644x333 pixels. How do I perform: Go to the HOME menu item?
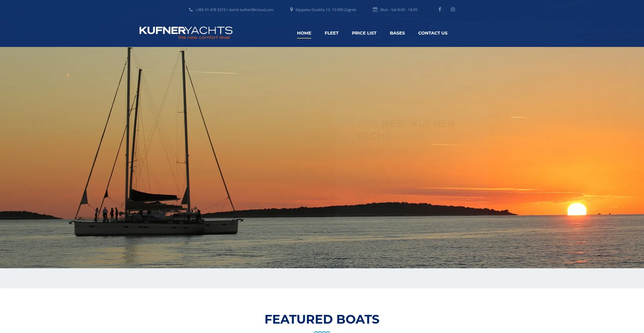pos(304,33)
